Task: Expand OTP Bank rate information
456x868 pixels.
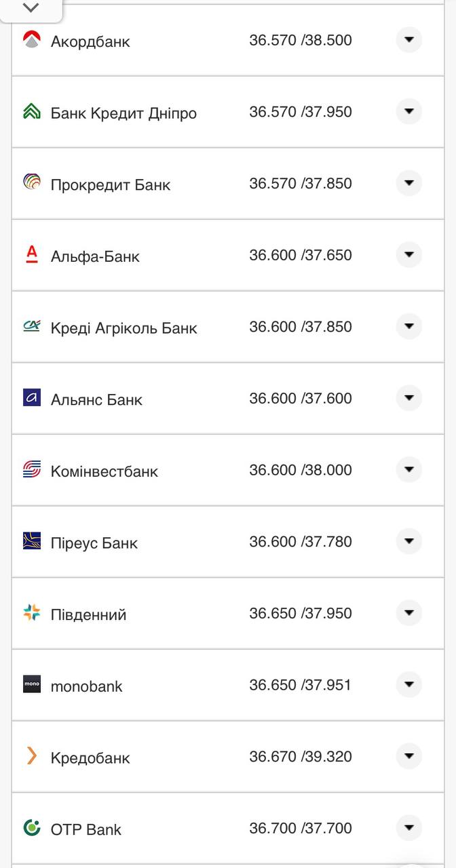Action: tap(408, 828)
